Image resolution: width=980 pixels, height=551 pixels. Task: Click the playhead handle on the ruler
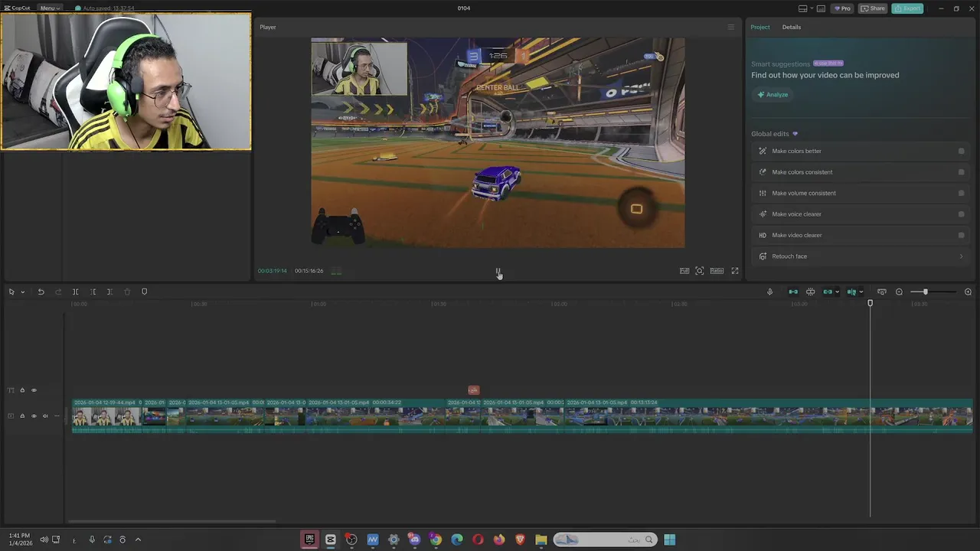click(x=870, y=304)
